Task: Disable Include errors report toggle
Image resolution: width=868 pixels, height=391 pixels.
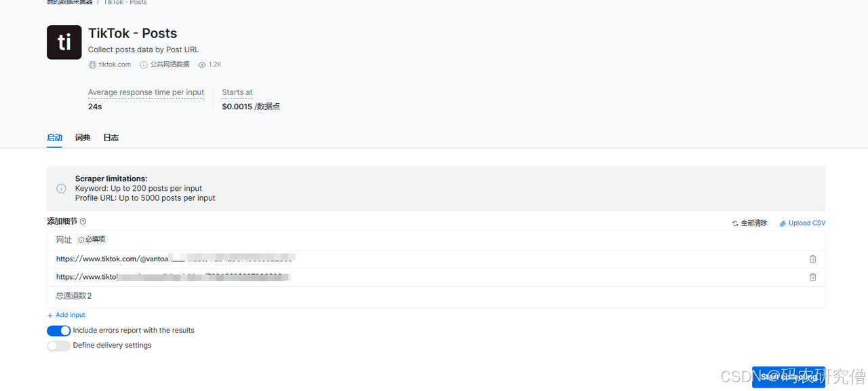Action: click(x=59, y=331)
